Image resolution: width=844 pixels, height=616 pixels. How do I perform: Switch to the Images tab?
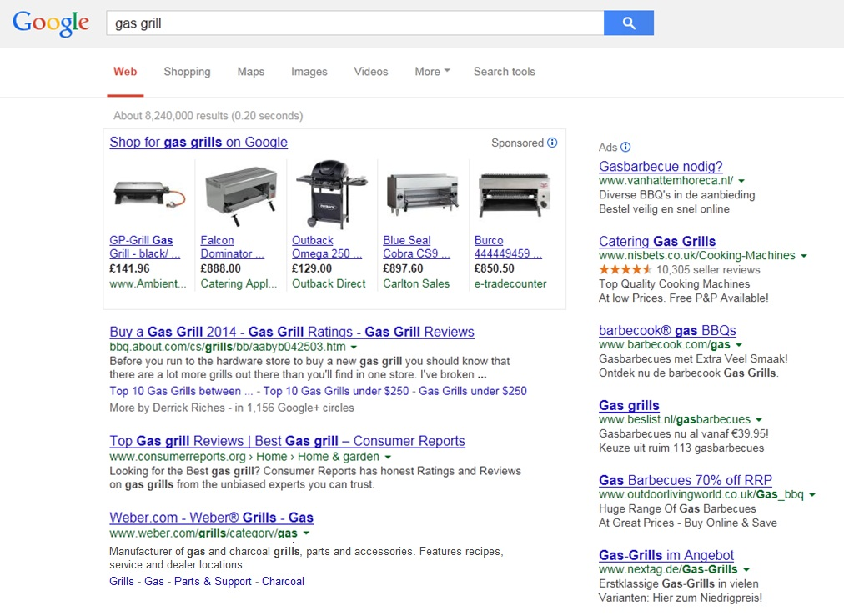(x=309, y=72)
